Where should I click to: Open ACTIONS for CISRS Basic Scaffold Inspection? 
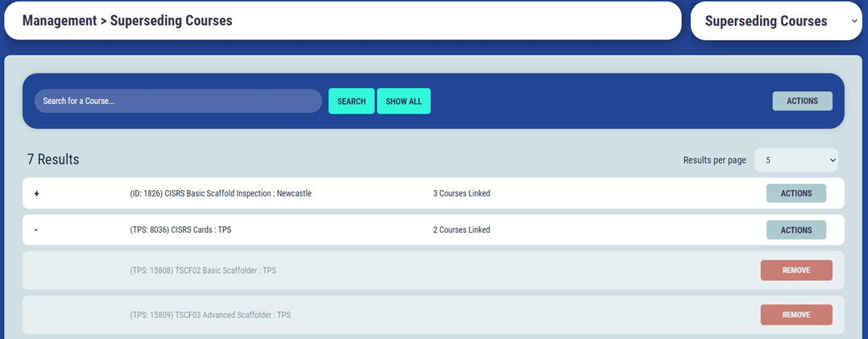coord(796,193)
